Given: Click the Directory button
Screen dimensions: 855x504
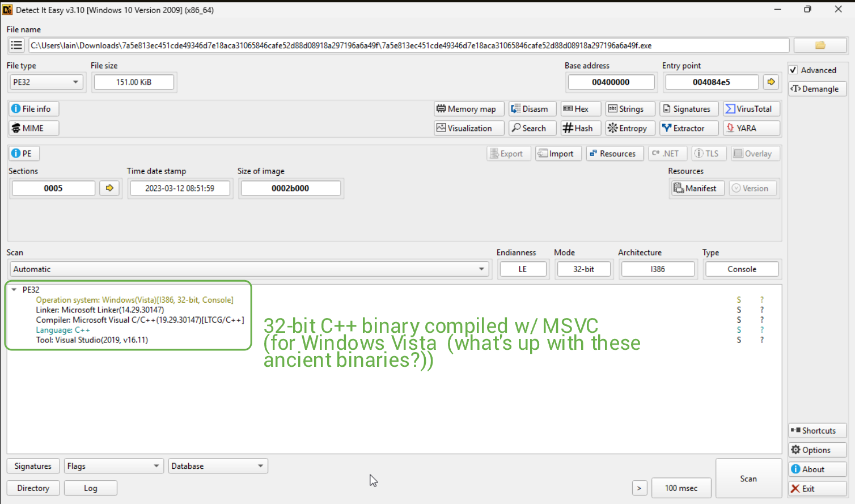Looking at the screenshot, I should click(33, 488).
